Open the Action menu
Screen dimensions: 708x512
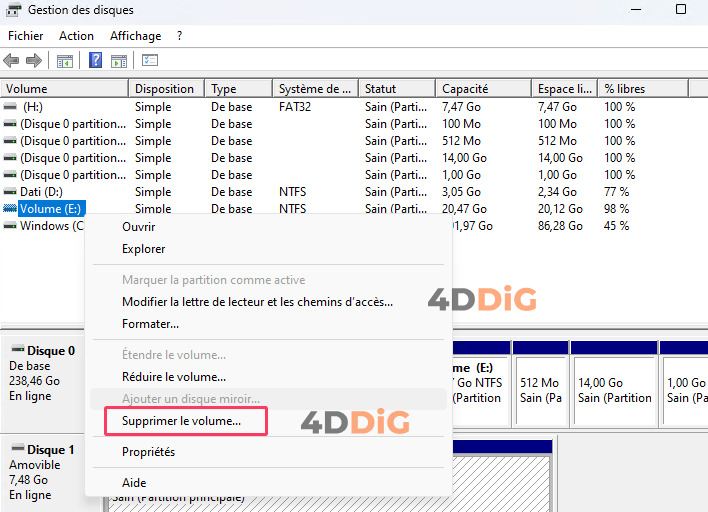pyautogui.click(x=76, y=36)
